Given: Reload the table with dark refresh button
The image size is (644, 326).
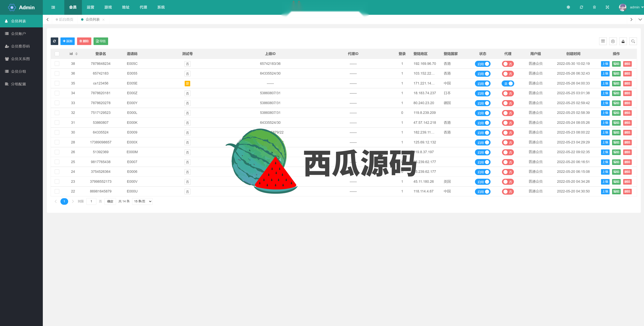Looking at the screenshot, I should [55, 41].
